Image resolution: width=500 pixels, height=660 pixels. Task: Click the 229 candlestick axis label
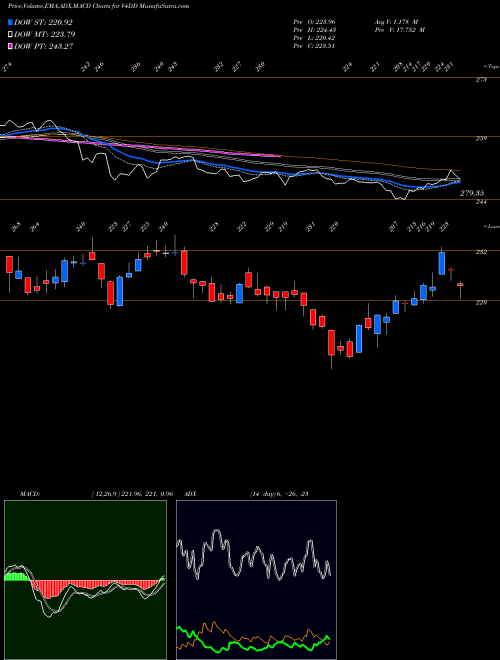481,303
